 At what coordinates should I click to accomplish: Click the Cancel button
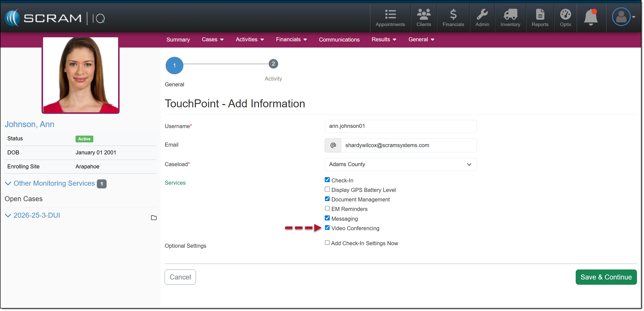pyautogui.click(x=180, y=277)
